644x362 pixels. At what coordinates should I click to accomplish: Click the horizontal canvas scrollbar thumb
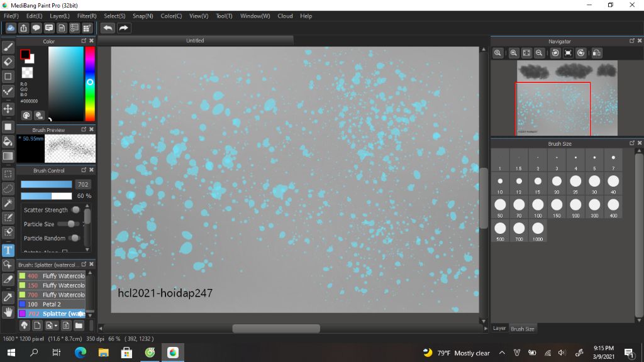pos(276,328)
